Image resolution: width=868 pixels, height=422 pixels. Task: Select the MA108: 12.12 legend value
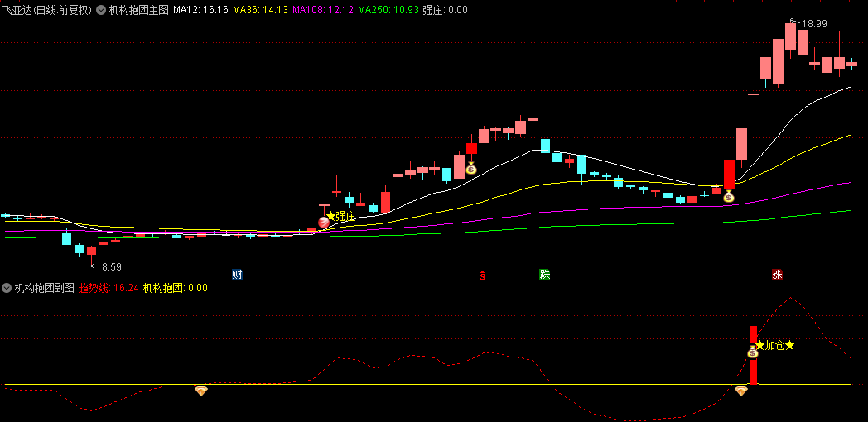click(x=323, y=10)
